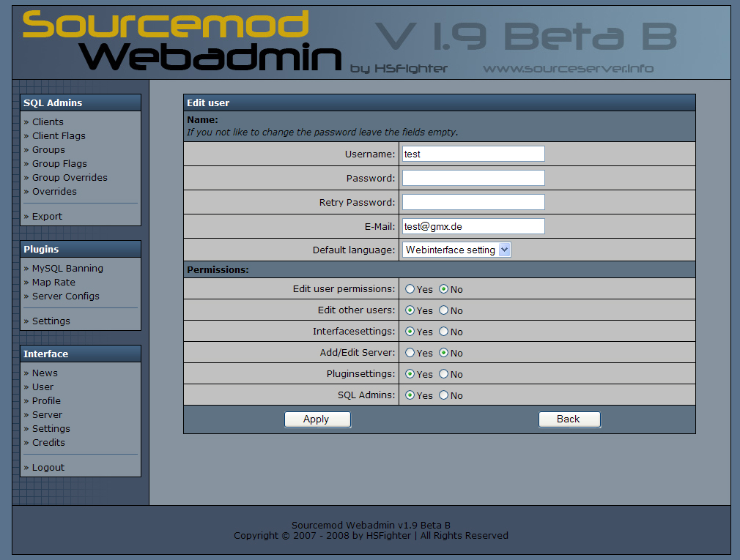Set Interfacesettings to No

(x=443, y=332)
